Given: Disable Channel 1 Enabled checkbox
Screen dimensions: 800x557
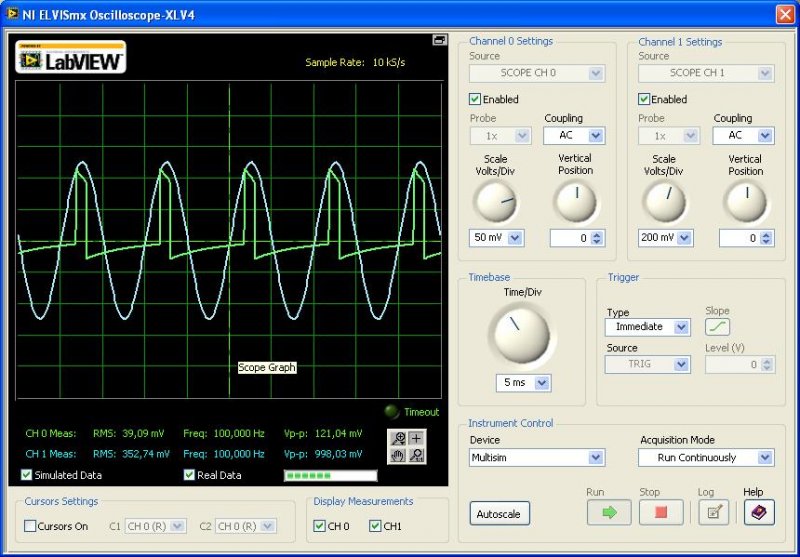Looking at the screenshot, I should [x=644, y=99].
